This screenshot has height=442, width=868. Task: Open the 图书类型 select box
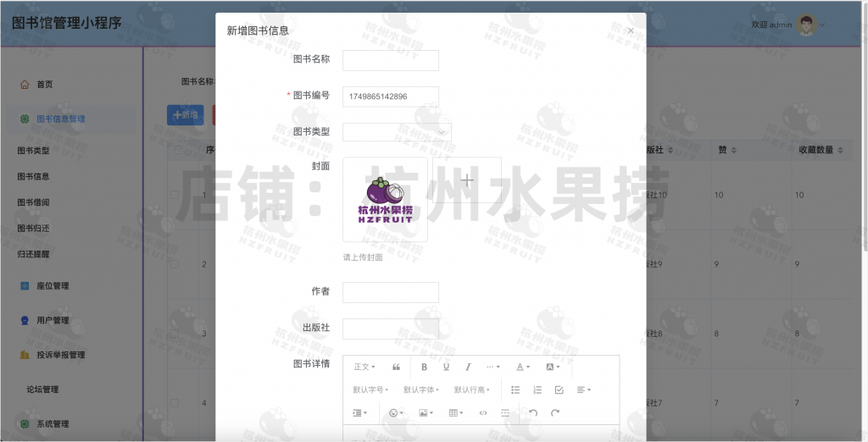click(397, 132)
